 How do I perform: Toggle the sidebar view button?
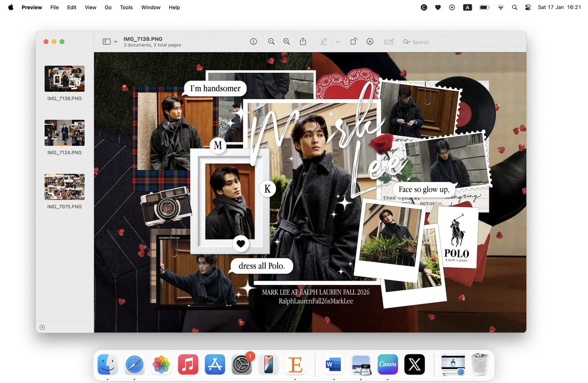pos(106,42)
